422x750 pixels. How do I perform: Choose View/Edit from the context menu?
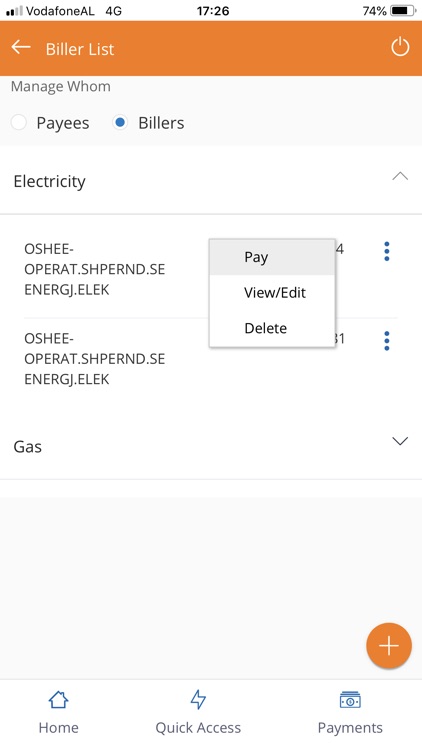272,292
